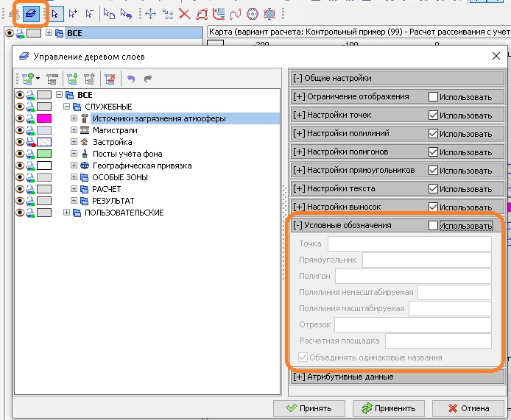The width and height of the screenshot is (511, 420).
Task: Click the delete layer icon with red X
Action: click(110, 79)
